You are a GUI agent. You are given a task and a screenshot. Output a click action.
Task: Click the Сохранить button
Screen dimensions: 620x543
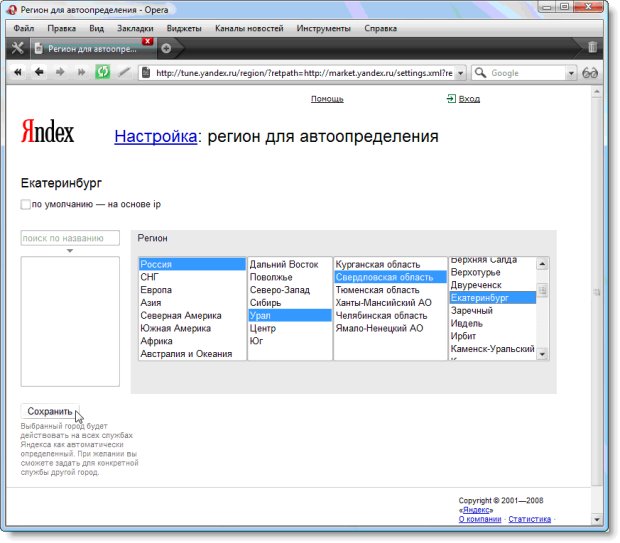(50, 411)
